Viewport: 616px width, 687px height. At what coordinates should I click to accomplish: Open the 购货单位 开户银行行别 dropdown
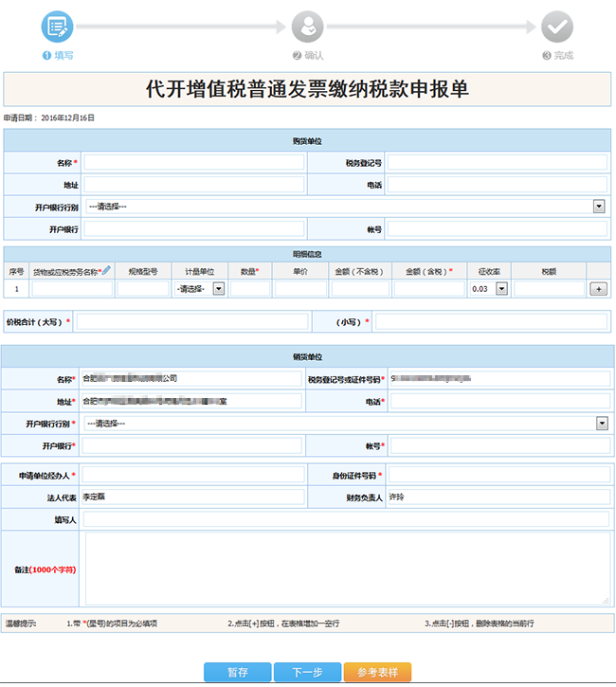pyautogui.click(x=599, y=207)
